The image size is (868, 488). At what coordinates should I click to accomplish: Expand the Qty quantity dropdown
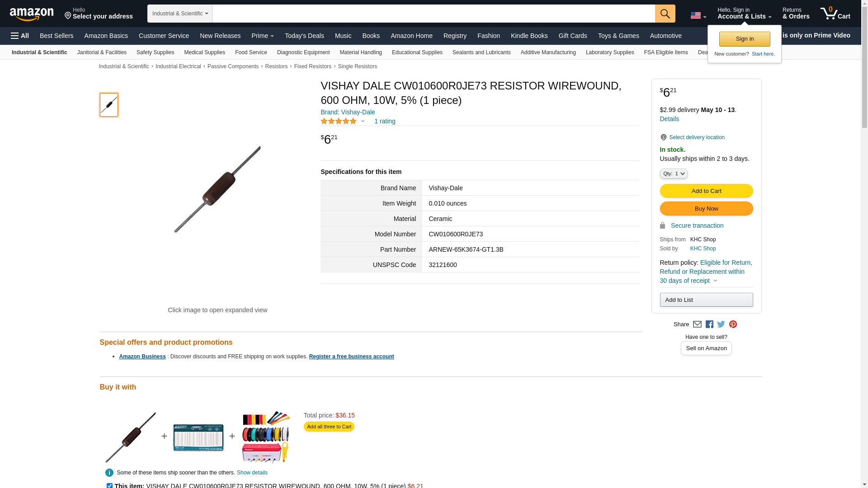click(673, 174)
